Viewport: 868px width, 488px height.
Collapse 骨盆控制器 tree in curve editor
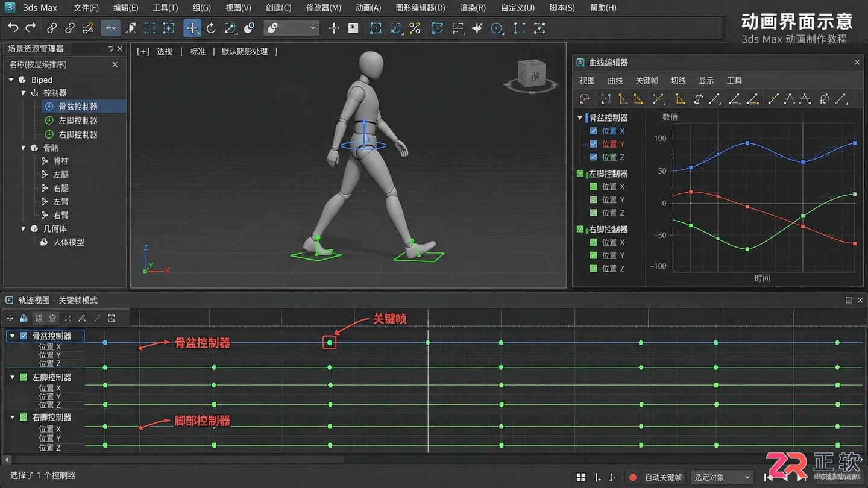click(x=580, y=117)
